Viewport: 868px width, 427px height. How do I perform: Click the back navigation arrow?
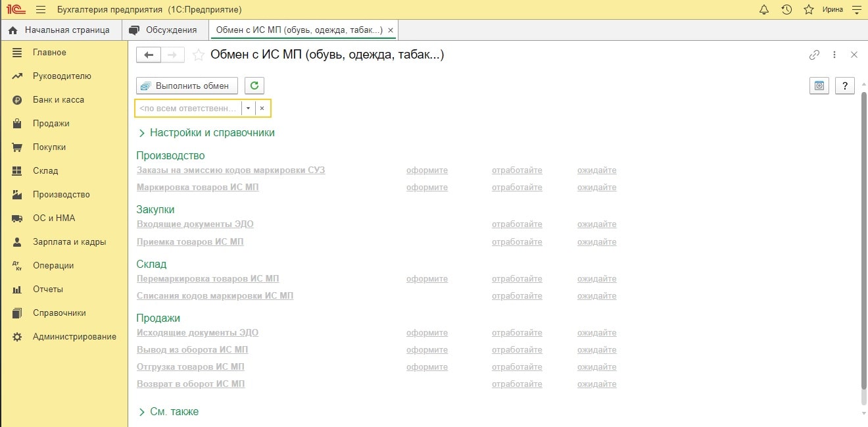click(149, 55)
